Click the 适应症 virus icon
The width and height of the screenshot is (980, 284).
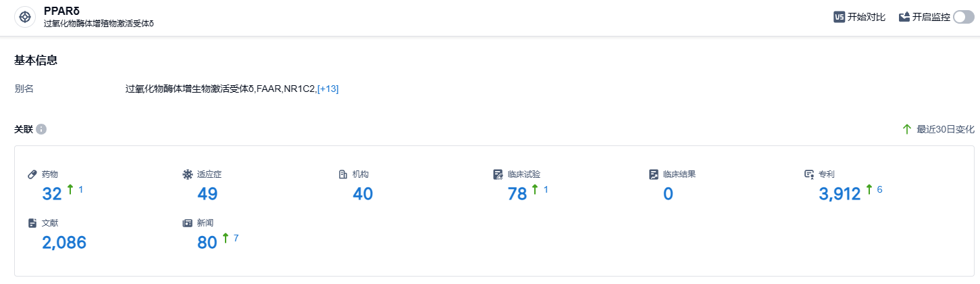pos(188,174)
